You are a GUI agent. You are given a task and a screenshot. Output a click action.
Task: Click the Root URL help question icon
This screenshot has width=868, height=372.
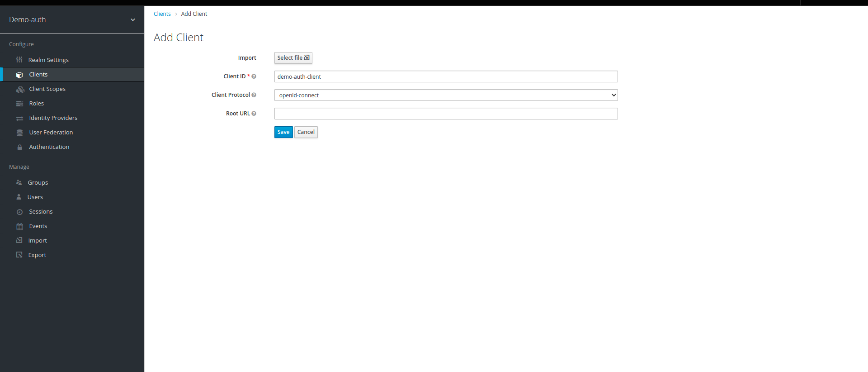click(254, 114)
